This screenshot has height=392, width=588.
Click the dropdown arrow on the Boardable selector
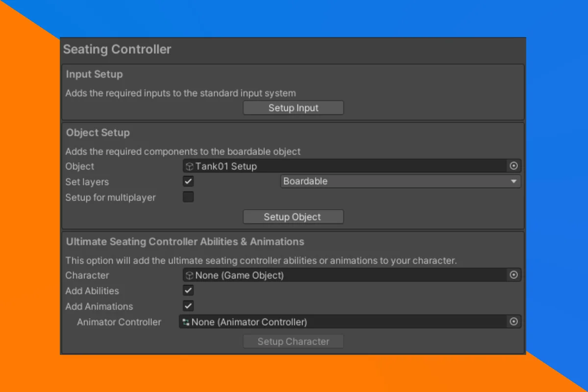(x=514, y=181)
